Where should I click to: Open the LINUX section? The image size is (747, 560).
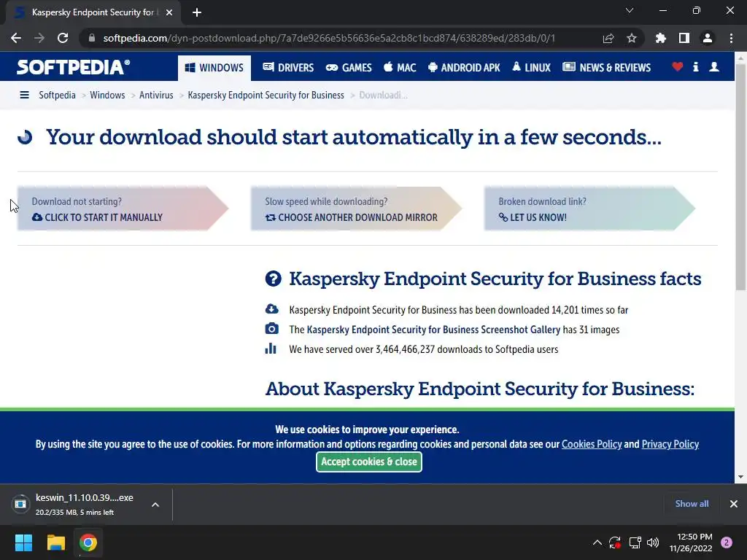click(531, 68)
